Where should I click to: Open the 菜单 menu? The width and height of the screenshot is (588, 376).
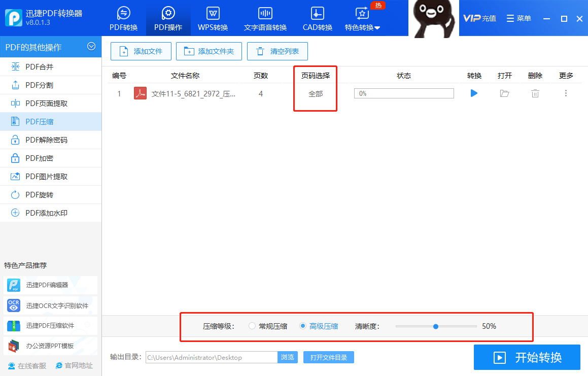click(x=518, y=18)
